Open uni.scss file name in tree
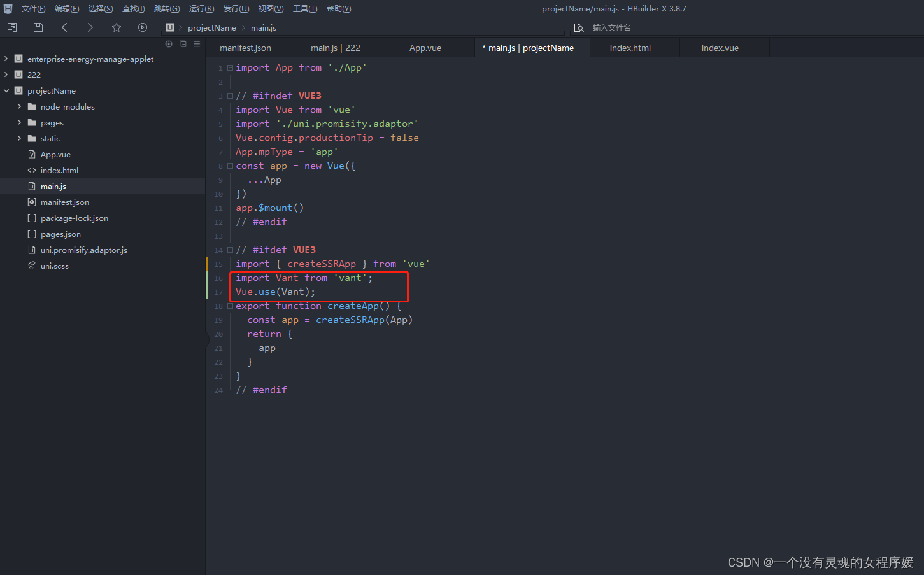 pyautogui.click(x=55, y=266)
